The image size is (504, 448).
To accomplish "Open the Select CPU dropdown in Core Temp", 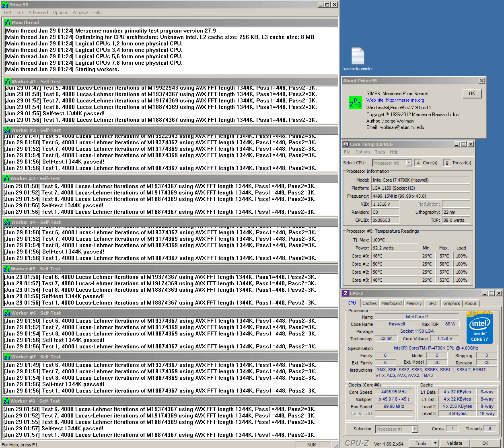I will [409, 163].
